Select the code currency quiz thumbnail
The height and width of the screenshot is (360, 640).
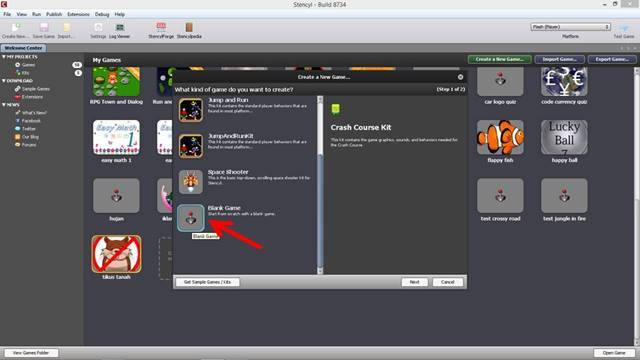pyautogui.click(x=564, y=82)
